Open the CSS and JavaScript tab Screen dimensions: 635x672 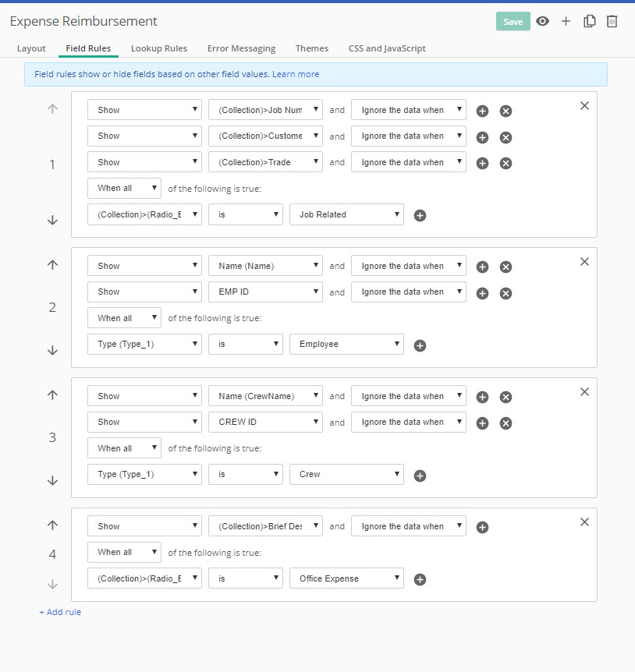tap(387, 48)
